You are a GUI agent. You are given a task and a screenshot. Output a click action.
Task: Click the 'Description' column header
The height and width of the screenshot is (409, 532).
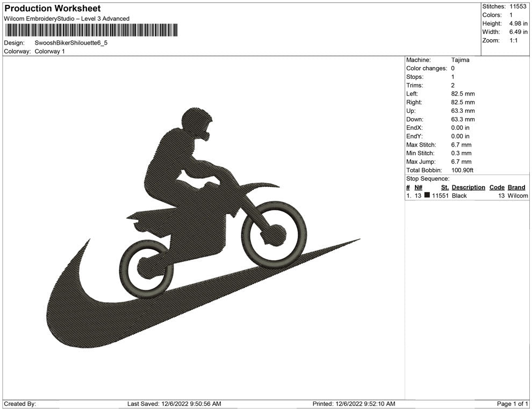coord(468,187)
